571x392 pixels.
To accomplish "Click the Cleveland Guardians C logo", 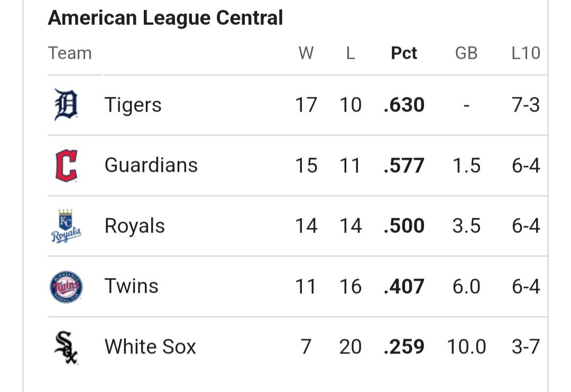I will click(66, 165).
